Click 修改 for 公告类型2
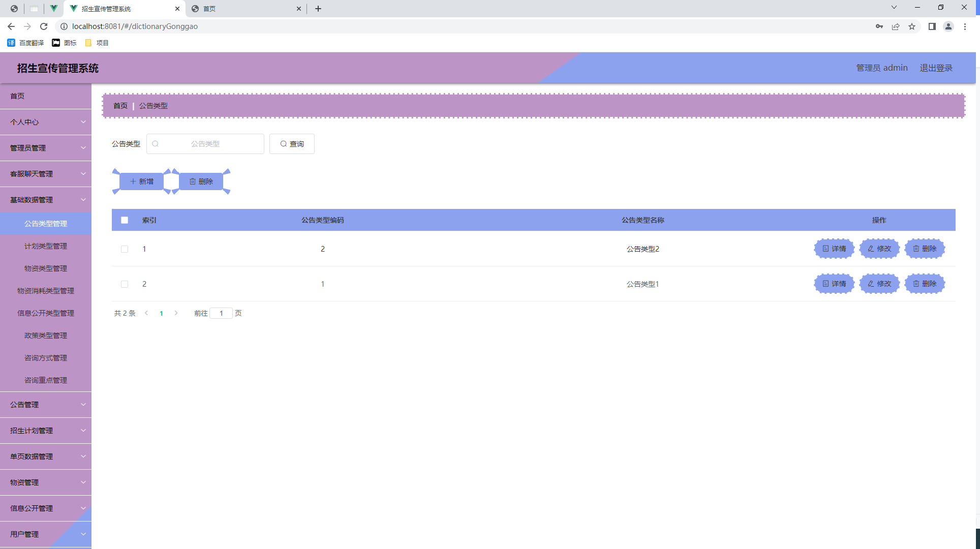This screenshot has width=980, height=549. (879, 249)
